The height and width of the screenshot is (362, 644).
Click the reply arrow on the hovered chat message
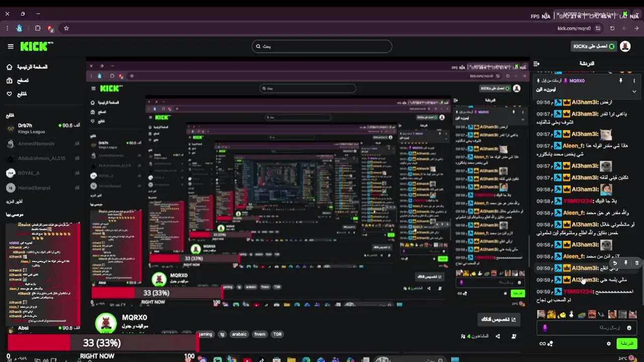coord(614,263)
